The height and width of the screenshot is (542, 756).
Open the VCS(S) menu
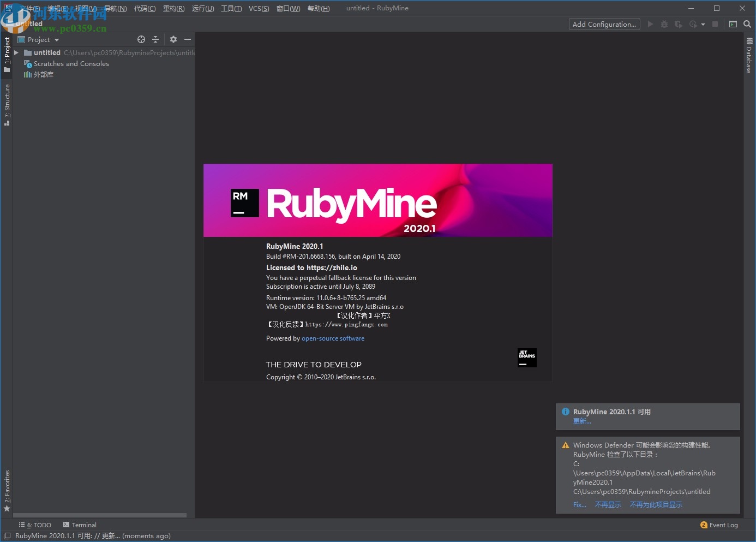pyautogui.click(x=259, y=8)
